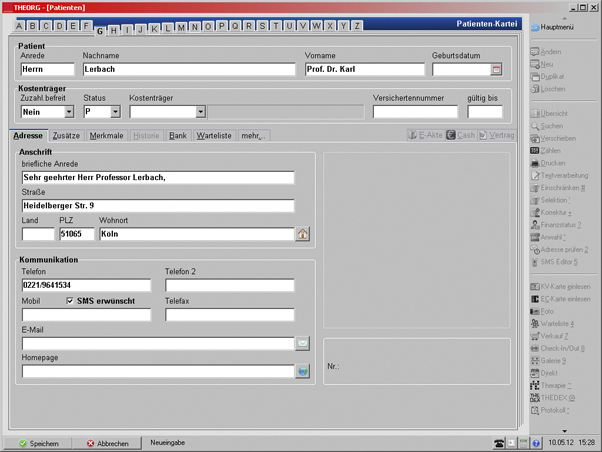Open Hauptmenü in the right sidebar
Screen dimensions: 602x452
557,28
